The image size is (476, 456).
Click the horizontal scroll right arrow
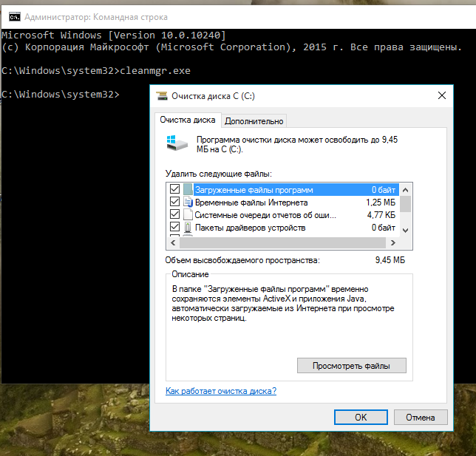392,242
